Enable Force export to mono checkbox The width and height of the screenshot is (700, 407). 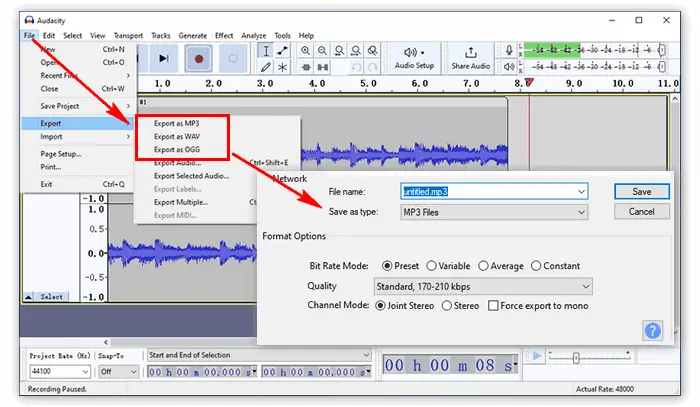[x=493, y=306]
